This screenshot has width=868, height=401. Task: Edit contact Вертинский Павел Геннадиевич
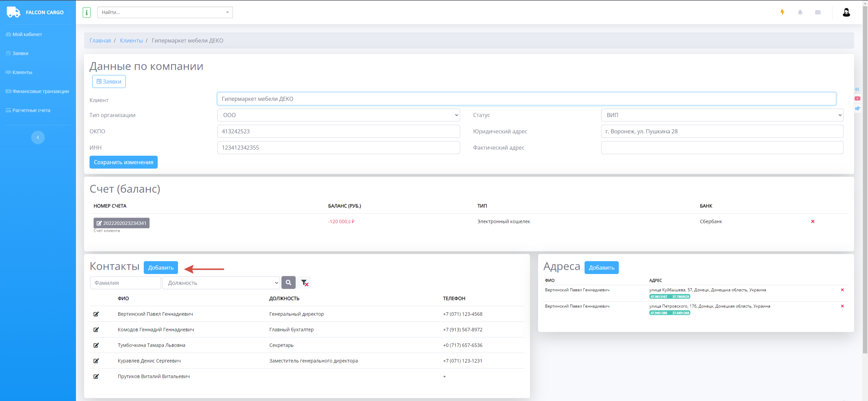(x=96, y=314)
